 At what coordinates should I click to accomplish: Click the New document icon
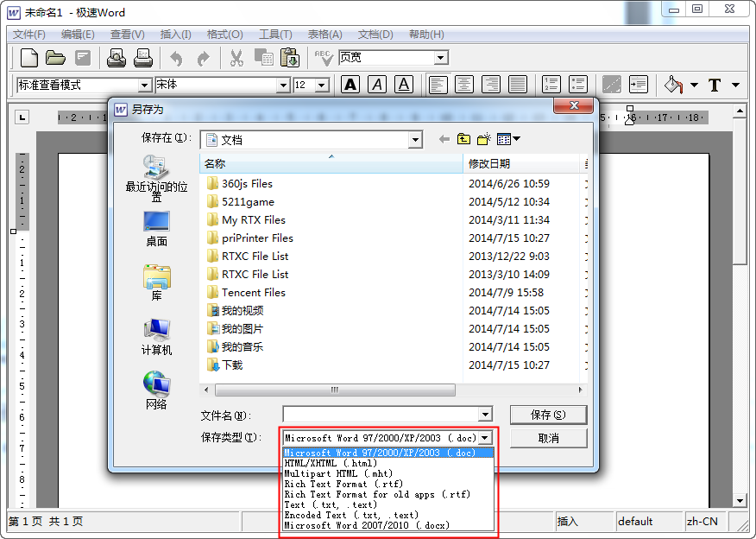coord(29,58)
